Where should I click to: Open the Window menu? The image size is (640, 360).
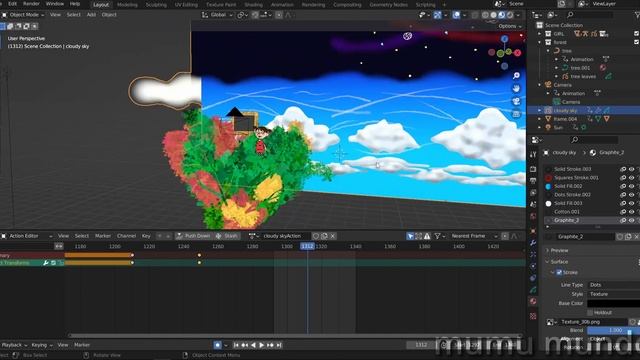click(x=55, y=4)
